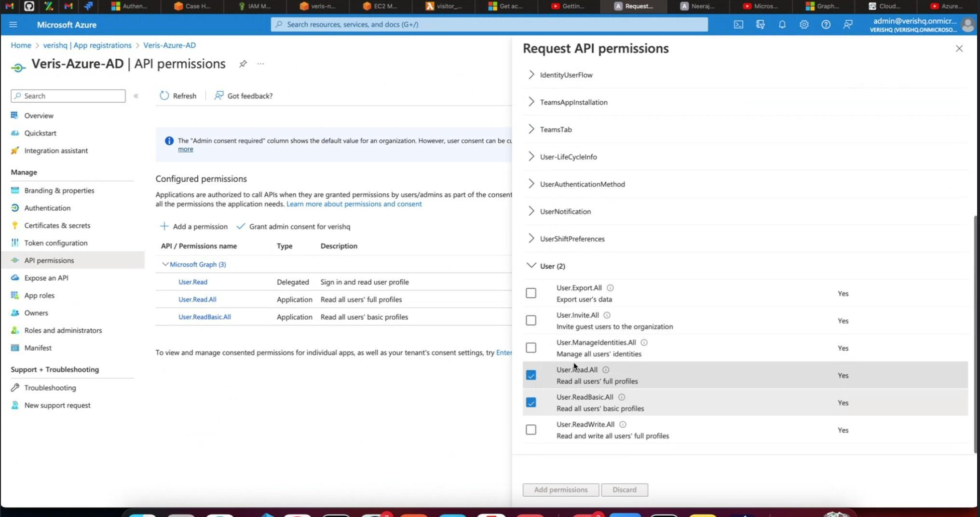Open the hamburger portal menu
Screen dimensions: 980x517
(x=13, y=25)
